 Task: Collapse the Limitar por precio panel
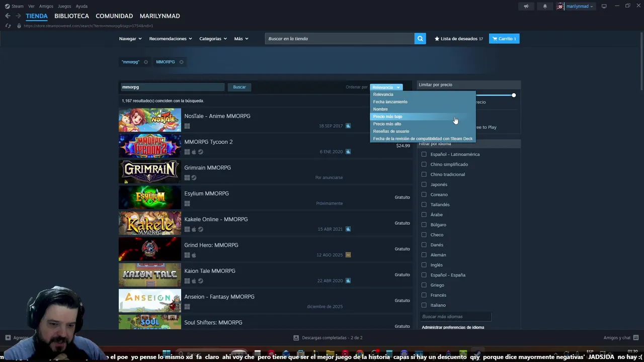[x=468, y=84]
